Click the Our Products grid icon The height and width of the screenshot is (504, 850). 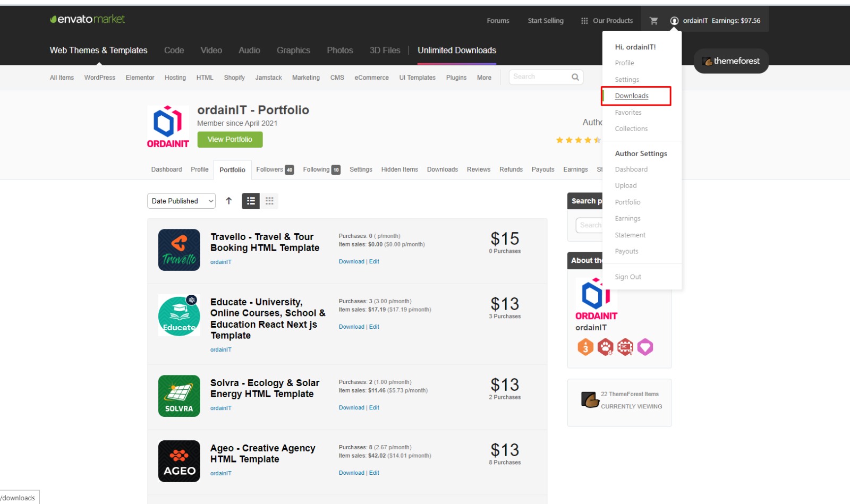tap(584, 21)
